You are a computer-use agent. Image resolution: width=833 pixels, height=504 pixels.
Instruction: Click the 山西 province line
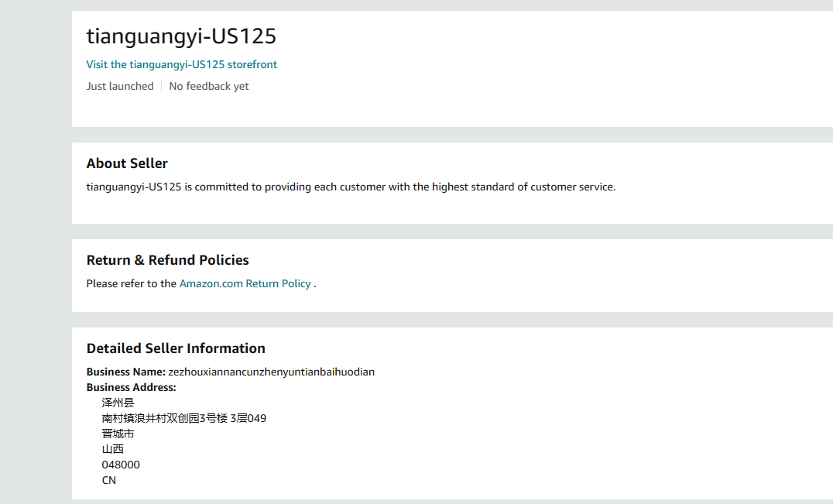(x=113, y=449)
